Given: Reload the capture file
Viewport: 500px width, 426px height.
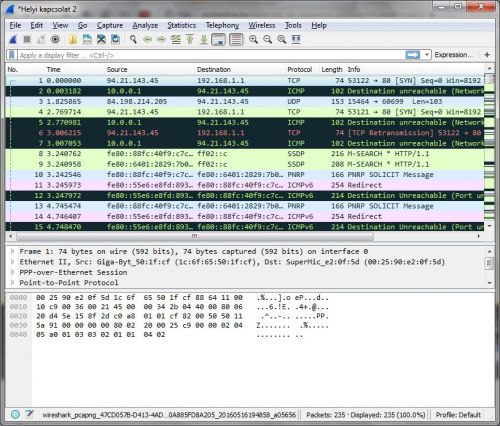Looking at the screenshot, I should tap(115, 40).
